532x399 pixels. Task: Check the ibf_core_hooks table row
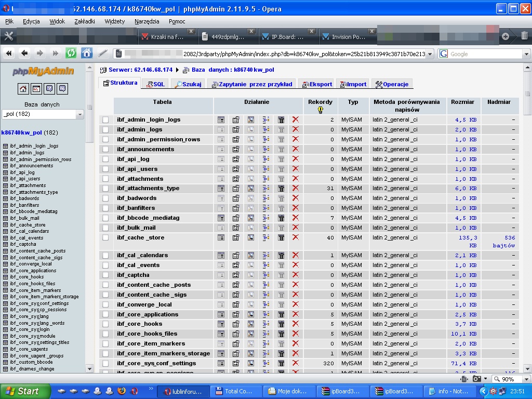[105, 324]
